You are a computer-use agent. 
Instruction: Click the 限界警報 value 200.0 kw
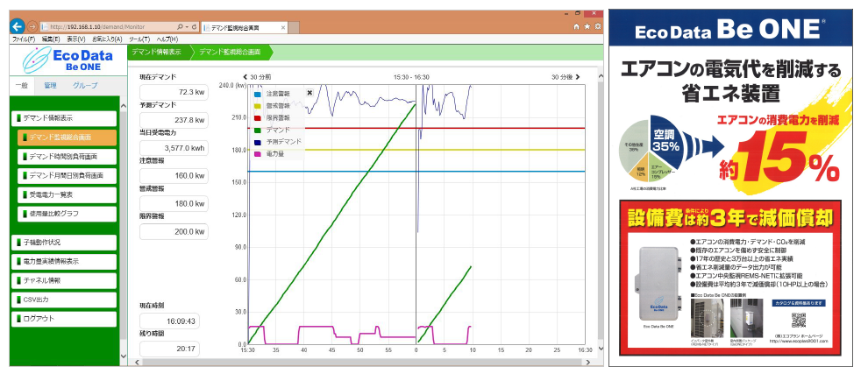tap(174, 231)
